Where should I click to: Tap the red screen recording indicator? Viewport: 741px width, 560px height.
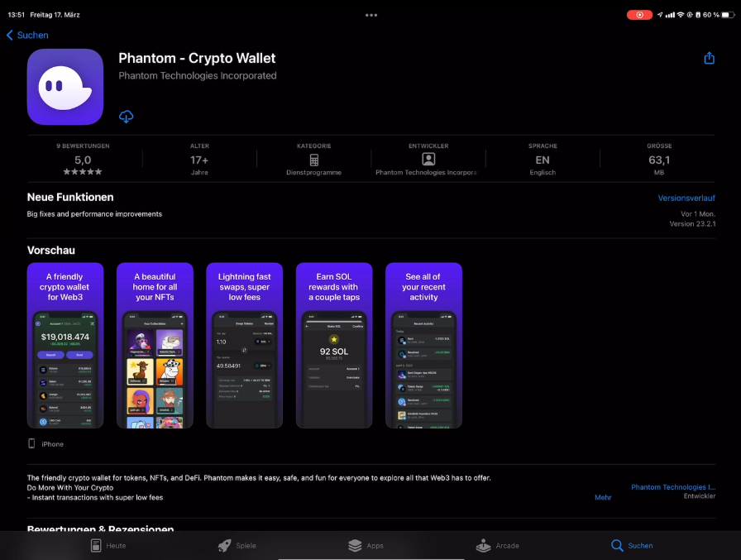click(639, 15)
